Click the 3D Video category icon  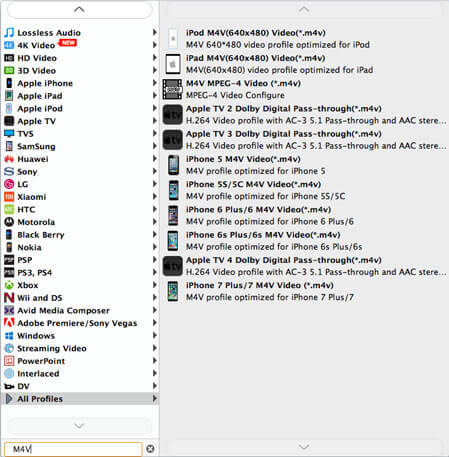[9, 71]
